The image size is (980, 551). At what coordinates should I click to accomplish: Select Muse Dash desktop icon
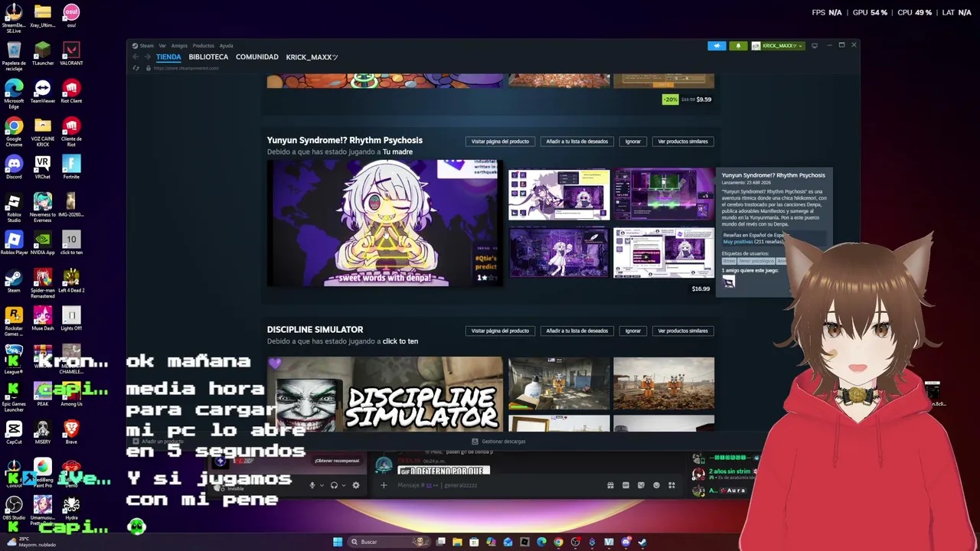pyautogui.click(x=43, y=319)
